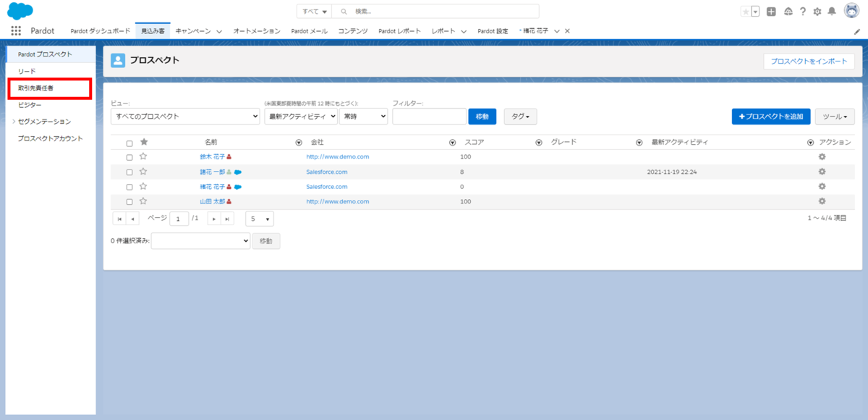Open the 鈴木 花子 prospect link
The width and height of the screenshot is (868, 420).
tap(213, 156)
